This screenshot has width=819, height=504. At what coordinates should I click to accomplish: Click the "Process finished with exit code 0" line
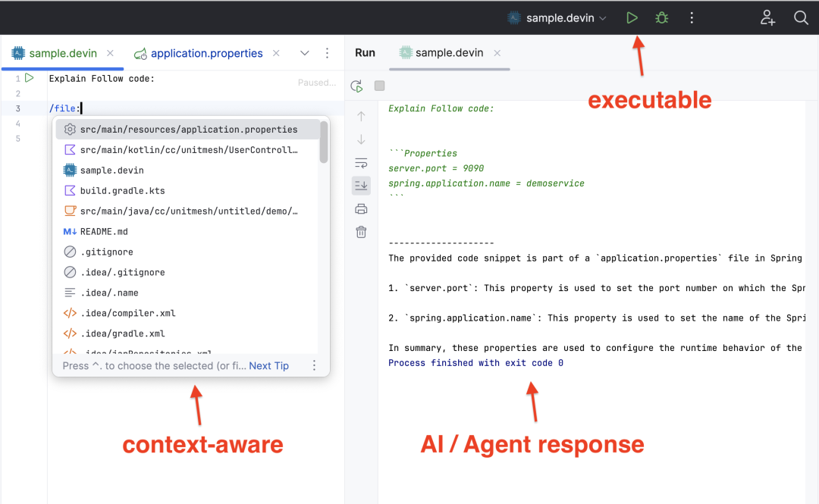(x=475, y=363)
